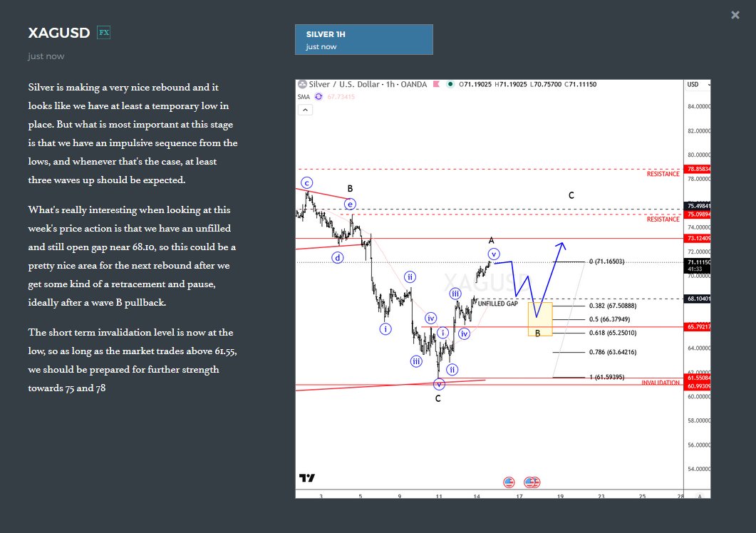The image size is (756, 533).
Task: Click the TradingView logo on the chart
Action: pos(307,477)
